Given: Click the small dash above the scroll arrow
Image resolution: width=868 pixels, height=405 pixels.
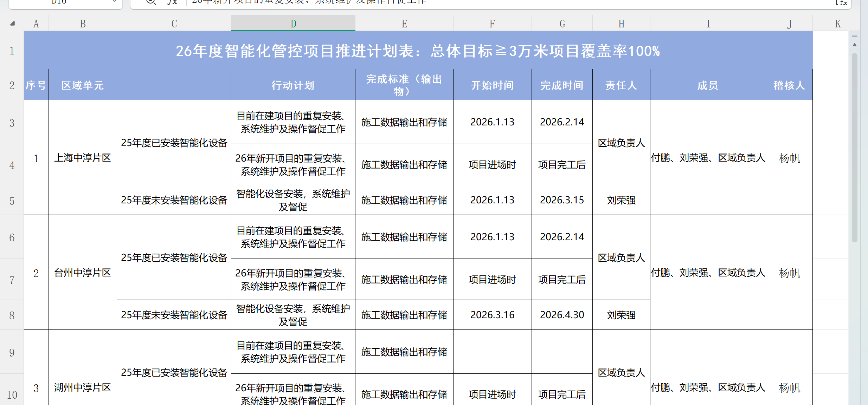Looking at the screenshot, I should click(x=855, y=36).
